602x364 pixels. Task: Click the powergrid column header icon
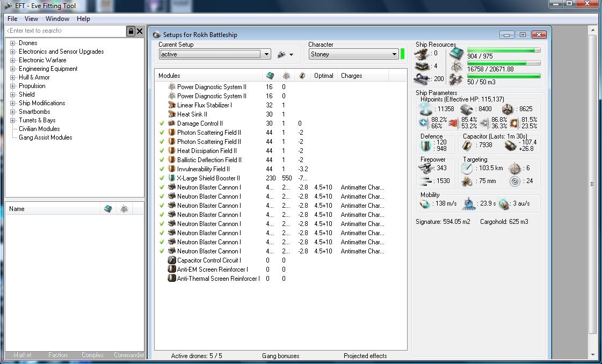click(x=286, y=76)
